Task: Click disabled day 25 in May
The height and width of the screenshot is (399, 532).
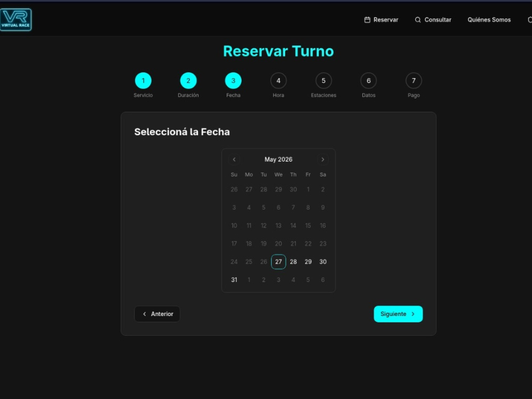Action: [x=248, y=262]
